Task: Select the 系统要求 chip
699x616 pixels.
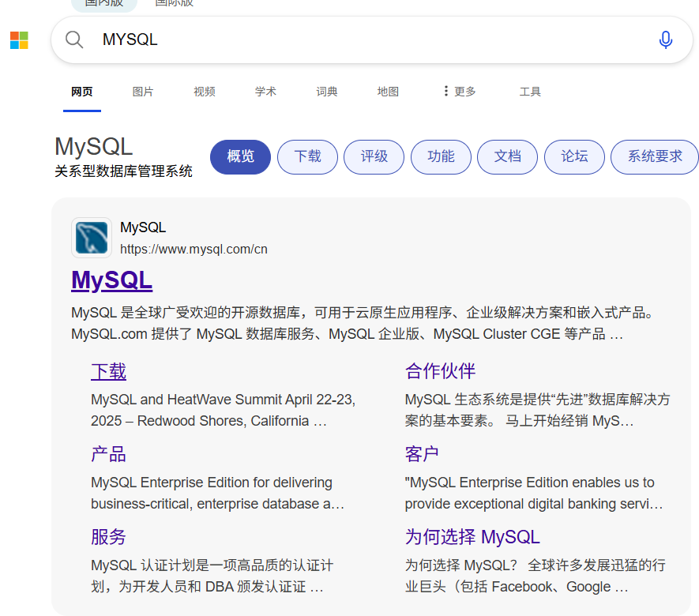Action: pos(655,157)
